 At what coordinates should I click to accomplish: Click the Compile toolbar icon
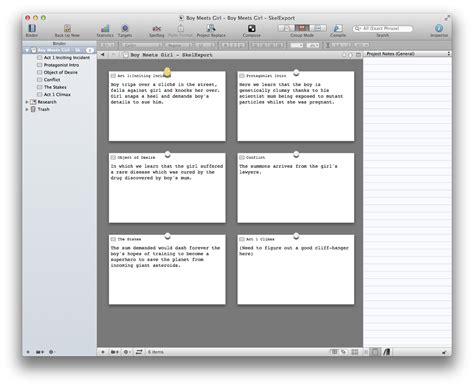(x=338, y=28)
